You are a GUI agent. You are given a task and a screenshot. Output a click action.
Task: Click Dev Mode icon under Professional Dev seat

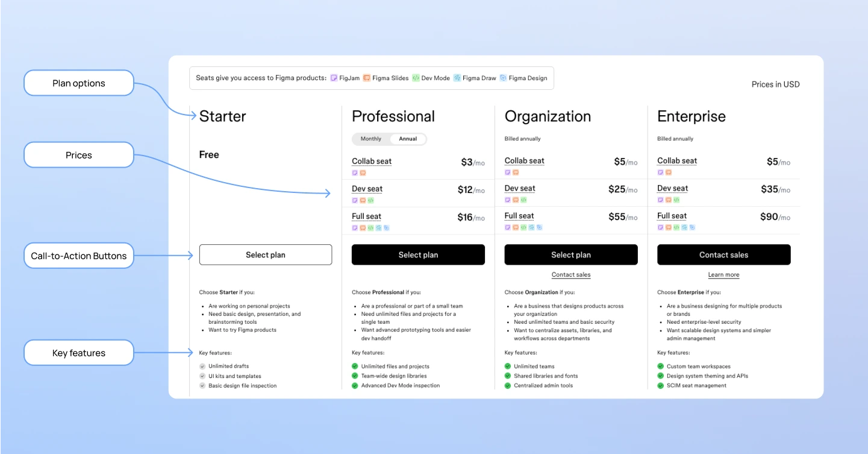(x=370, y=200)
